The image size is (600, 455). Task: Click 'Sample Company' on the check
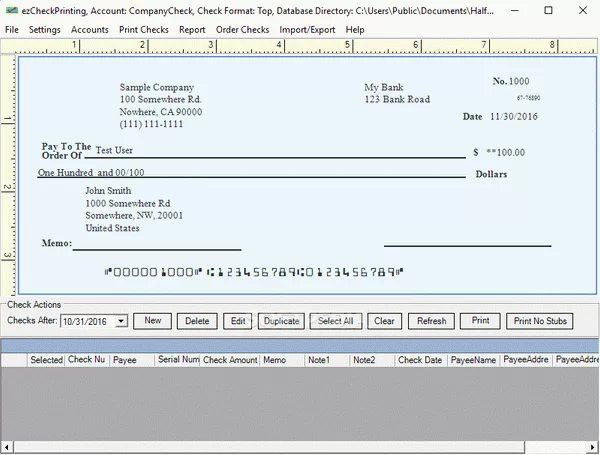(x=157, y=87)
